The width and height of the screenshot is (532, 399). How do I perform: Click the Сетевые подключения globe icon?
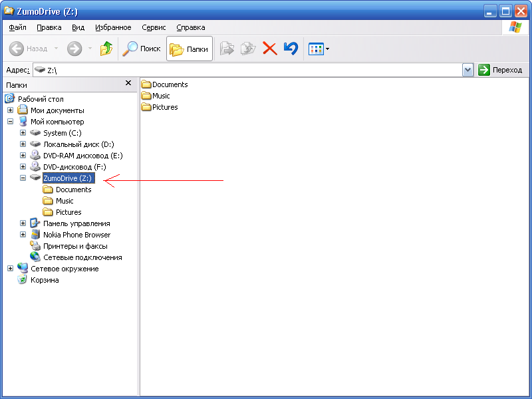(x=35, y=257)
